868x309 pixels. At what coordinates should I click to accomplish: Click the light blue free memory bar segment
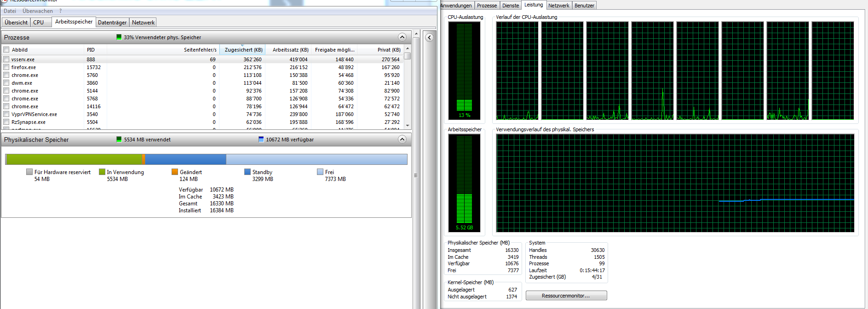point(316,159)
